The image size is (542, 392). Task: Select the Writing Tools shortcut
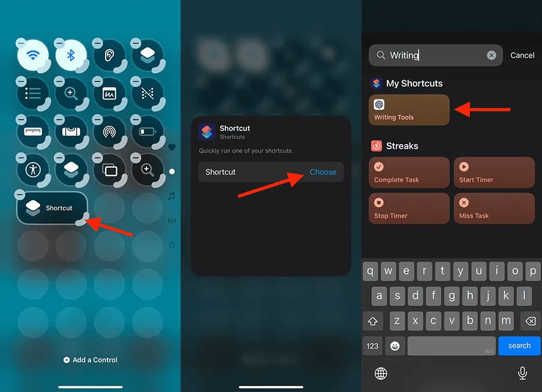(x=410, y=110)
